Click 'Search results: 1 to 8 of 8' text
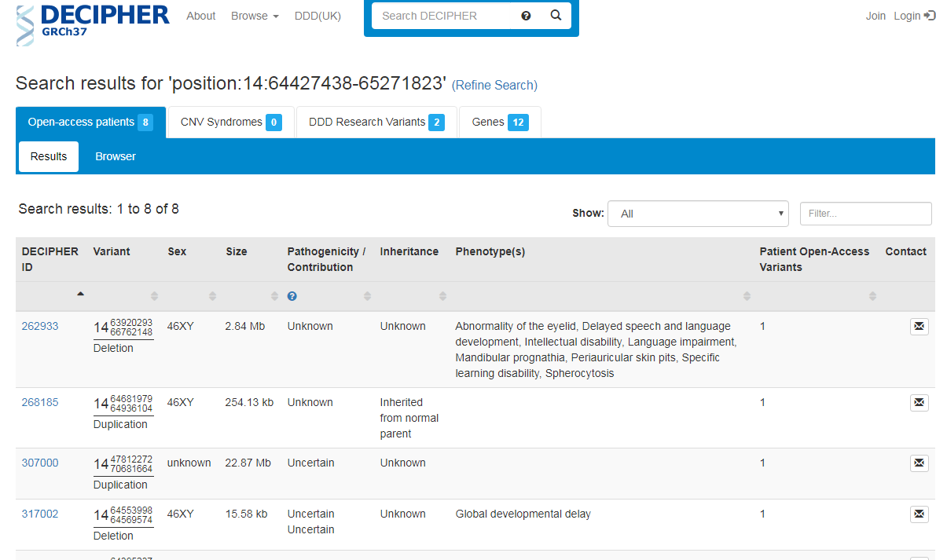Viewport: 936px width, 560px height. pyautogui.click(x=98, y=209)
